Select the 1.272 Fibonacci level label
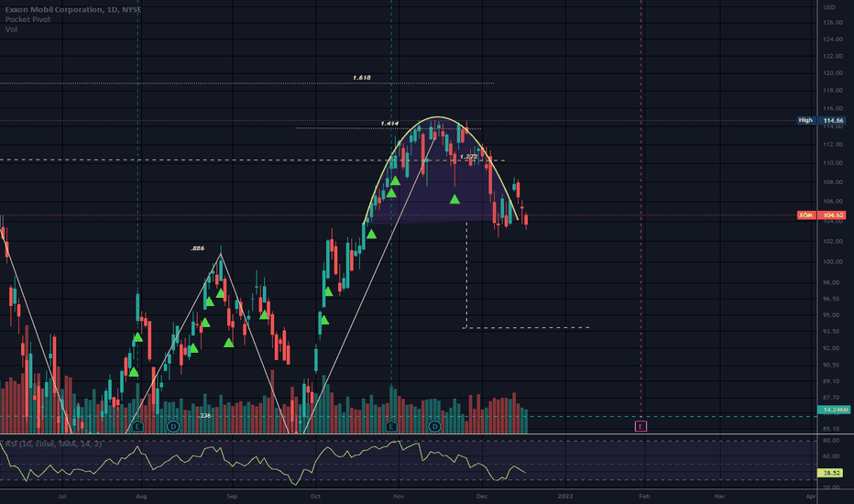This screenshot has height=504, width=854. pyautogui.click(x=468, y=157)
